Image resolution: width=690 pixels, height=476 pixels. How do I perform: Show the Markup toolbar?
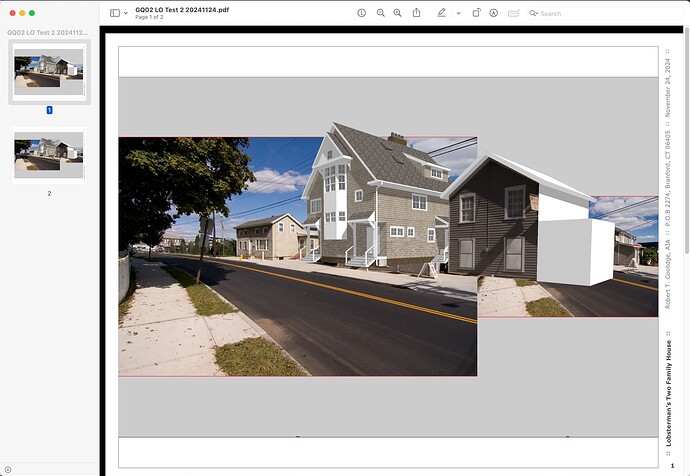click(x=494, y=13)
